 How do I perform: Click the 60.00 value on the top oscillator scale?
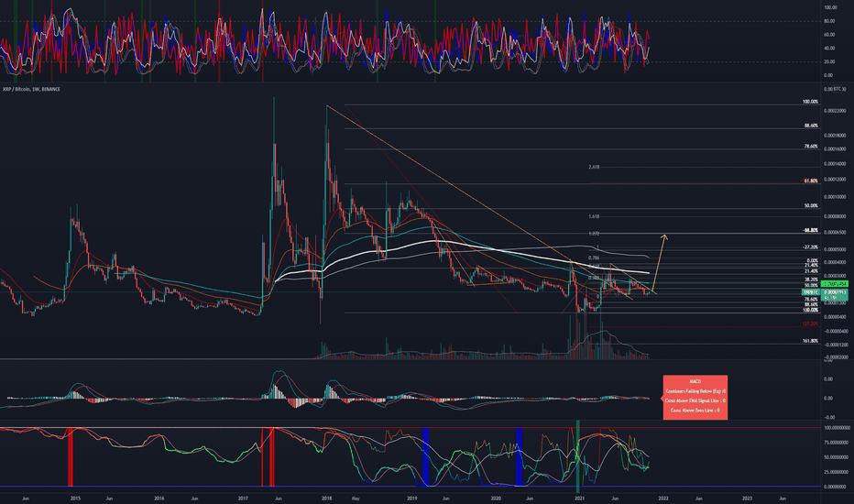click(x=829, y=35)
